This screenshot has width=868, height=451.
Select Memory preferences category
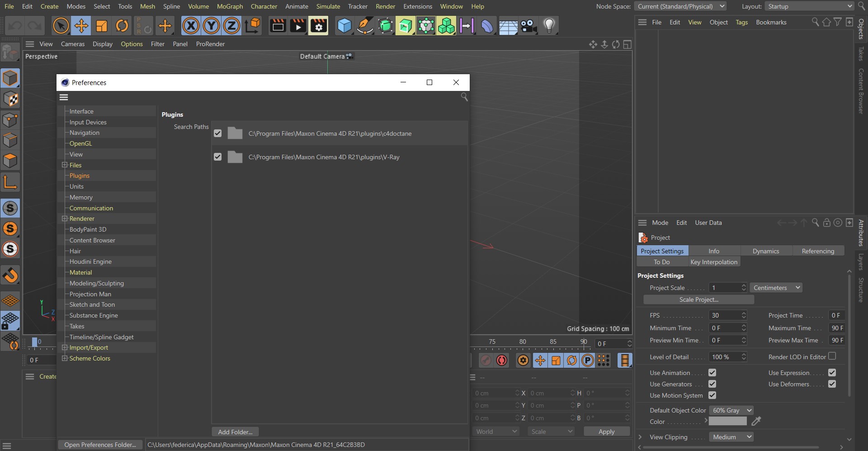81,197
